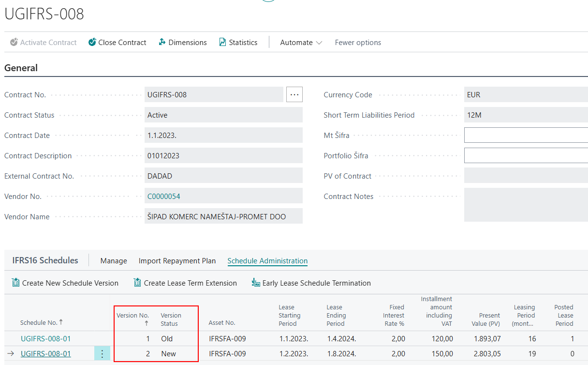This screenshot has height=365, width=588.
Task: Select Asset No. IFRSFA-009 in version 1 row
Action: [227, 338]
